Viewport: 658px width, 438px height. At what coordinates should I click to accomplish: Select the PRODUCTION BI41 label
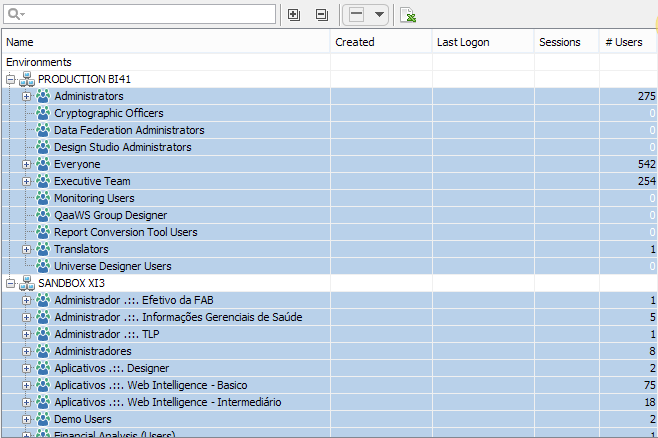tap(84, 79)
